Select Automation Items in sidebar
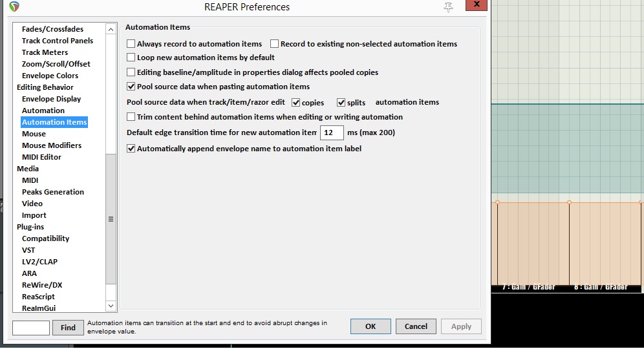 click(54, 122)
